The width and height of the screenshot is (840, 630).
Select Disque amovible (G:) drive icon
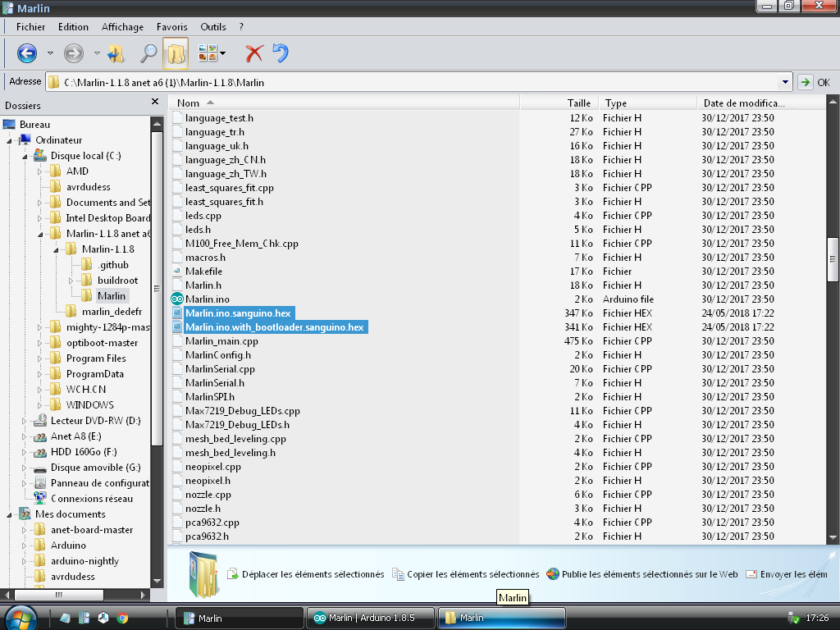(40, 468)
